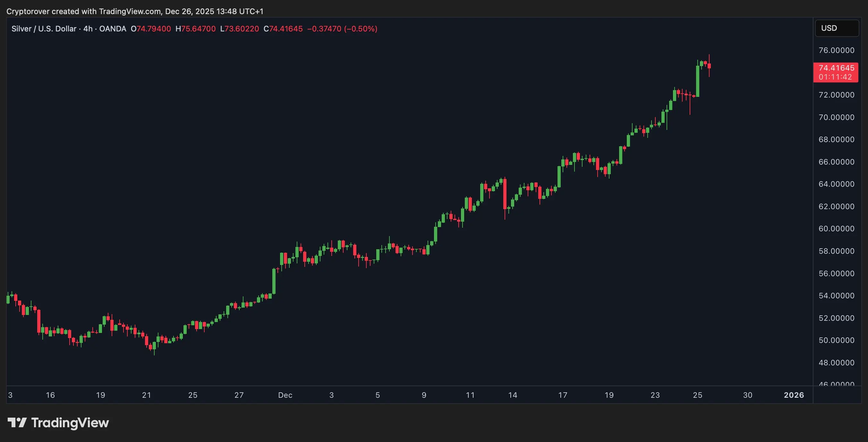Click the change value −0.37470 (−0.50%)

tap(342, 29)
